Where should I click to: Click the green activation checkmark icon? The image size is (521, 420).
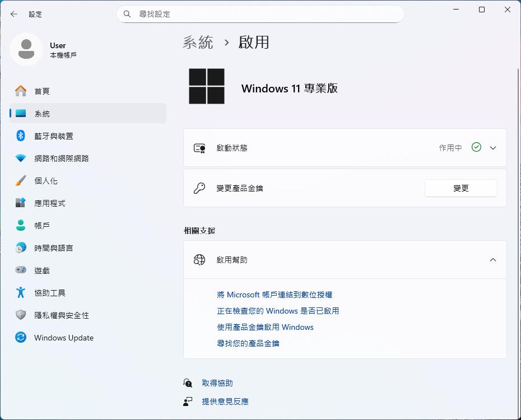click(476, 147)
